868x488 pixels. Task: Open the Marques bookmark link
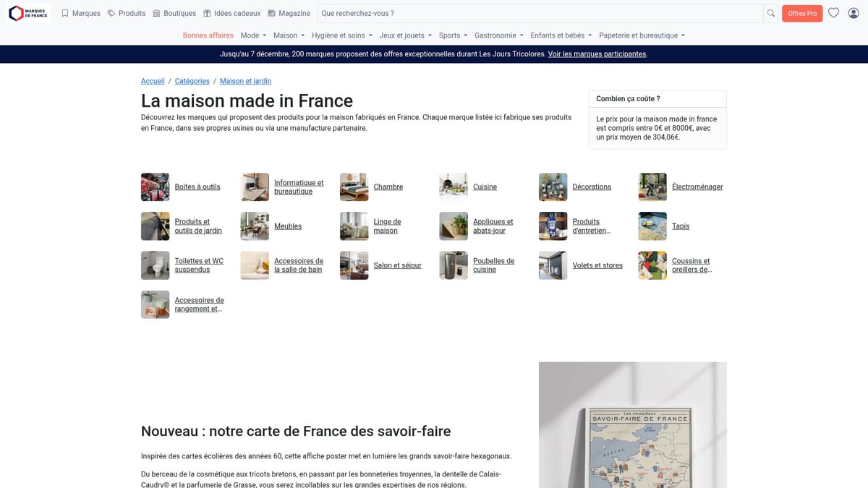coord(81,13)
